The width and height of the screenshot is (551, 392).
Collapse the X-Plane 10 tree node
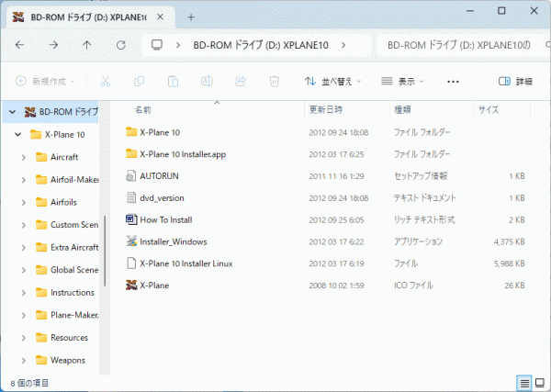(18, 135)
